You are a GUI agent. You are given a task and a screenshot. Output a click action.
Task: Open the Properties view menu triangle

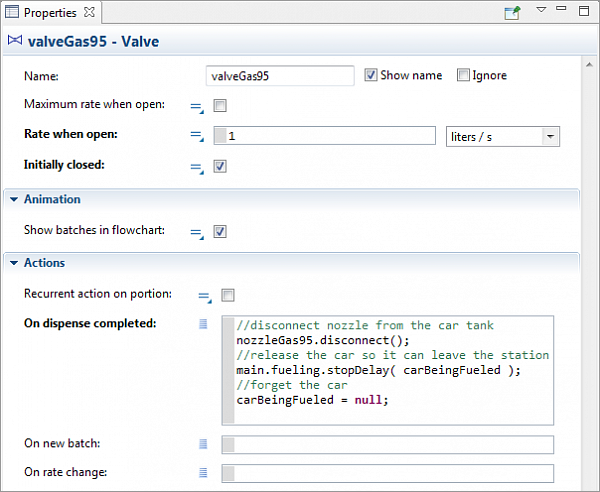point(541,10)
